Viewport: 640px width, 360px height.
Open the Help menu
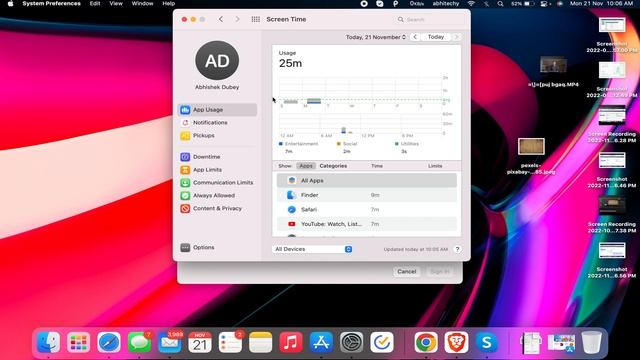click(x=169, y=4)
